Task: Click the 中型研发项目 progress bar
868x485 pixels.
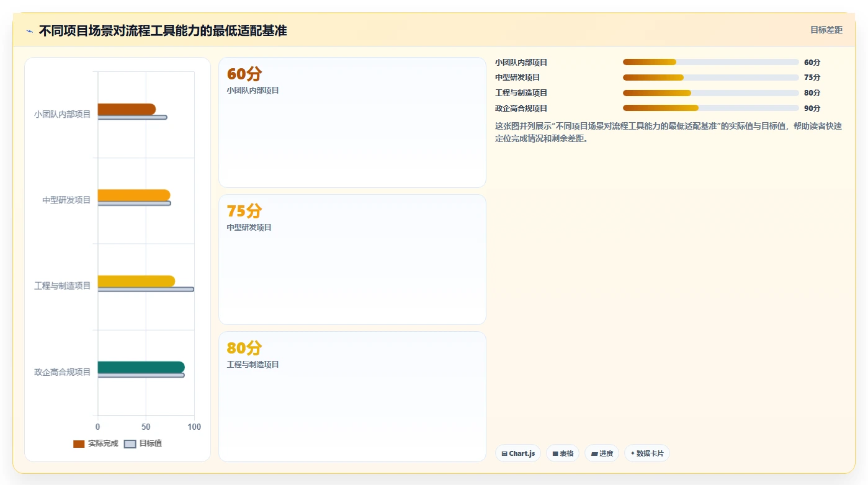Action: point(711,78)
